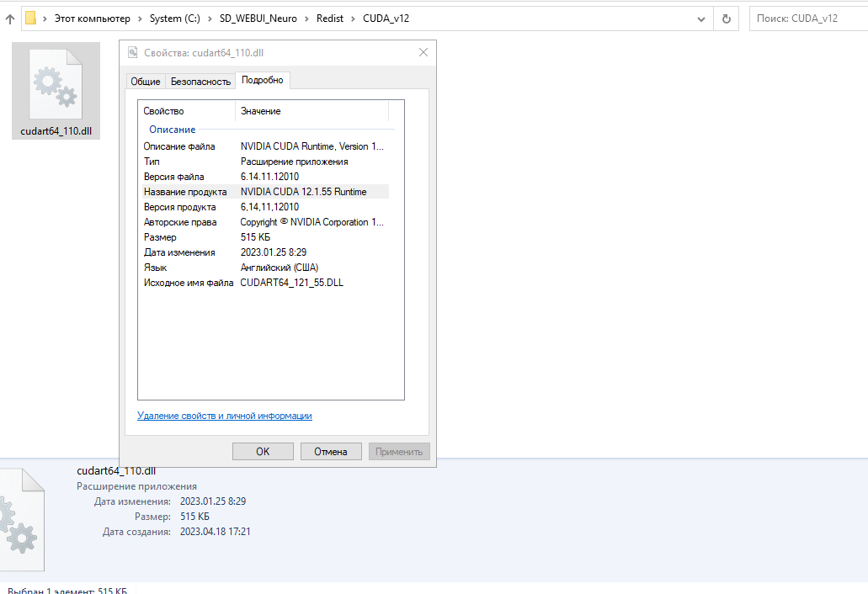
Task: Expand chevron after Redist breadcrumb
Action: point(354,19)
